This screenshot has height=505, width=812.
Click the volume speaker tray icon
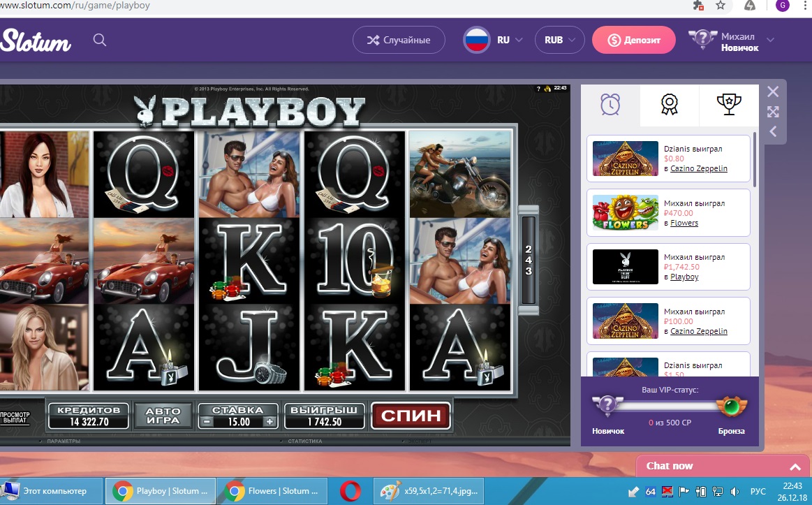(735, 491)
